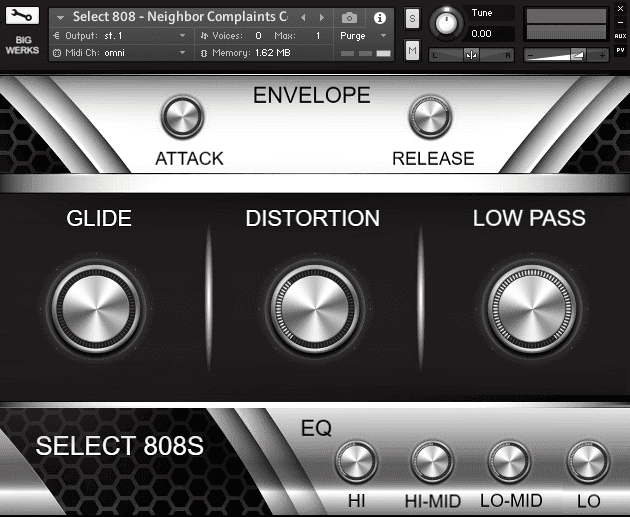This screenshot has height=517, width=630.
Task: Click the large Distortion knob
Action: [315, 309]
